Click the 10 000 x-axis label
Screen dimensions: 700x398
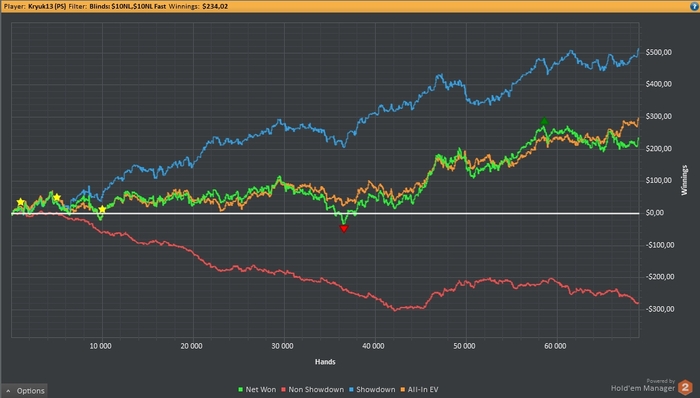point(100,346)
